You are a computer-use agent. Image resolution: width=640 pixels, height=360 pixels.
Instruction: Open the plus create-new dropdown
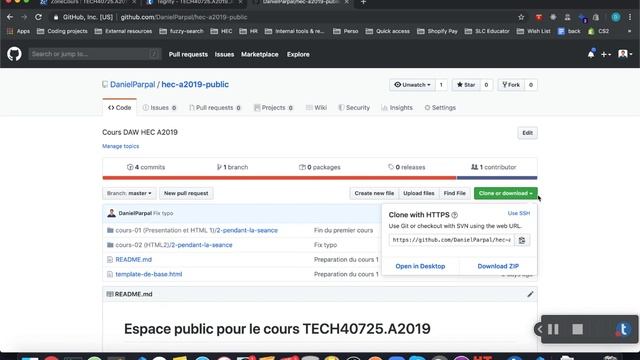click(605, 54)
